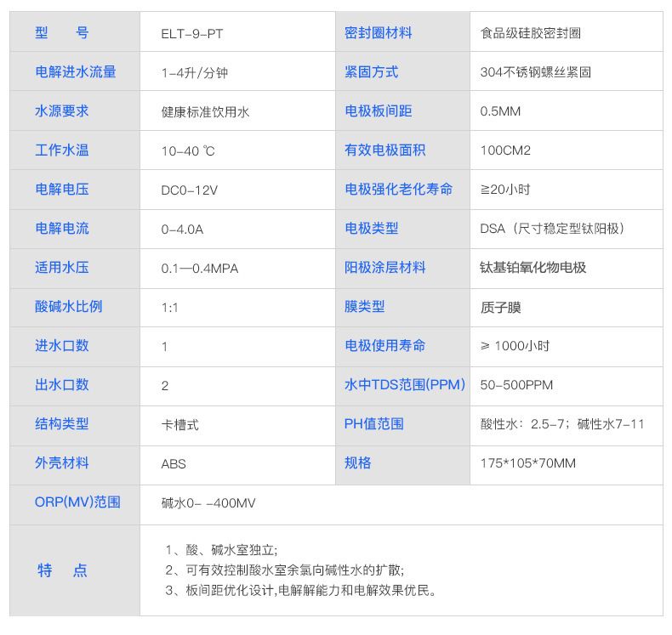Select the 卡槽式 structure type value
Viewport: 672px width, 635px height.
[x=179, y=424]
